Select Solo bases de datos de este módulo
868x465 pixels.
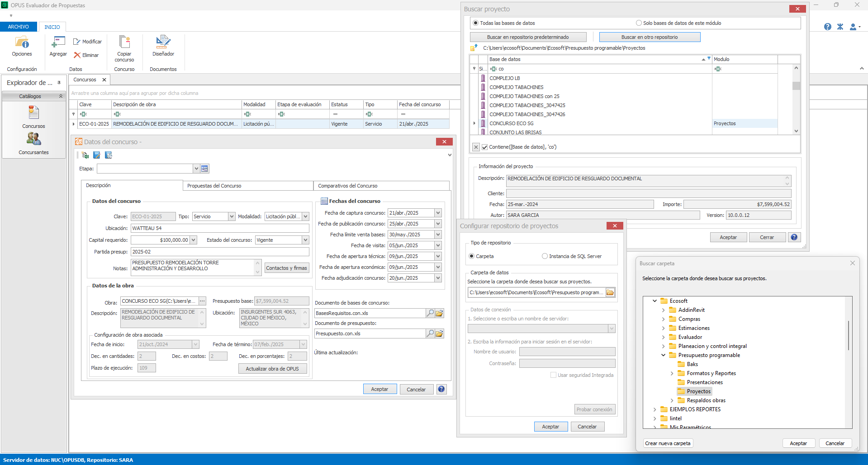click(639, 23)
